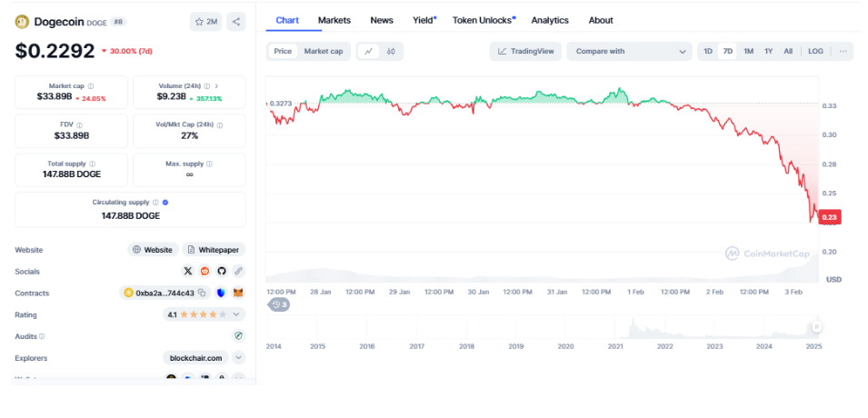Switch chart to line view
The height and width of the screenshot is (418, 868).
click(368, 51)
